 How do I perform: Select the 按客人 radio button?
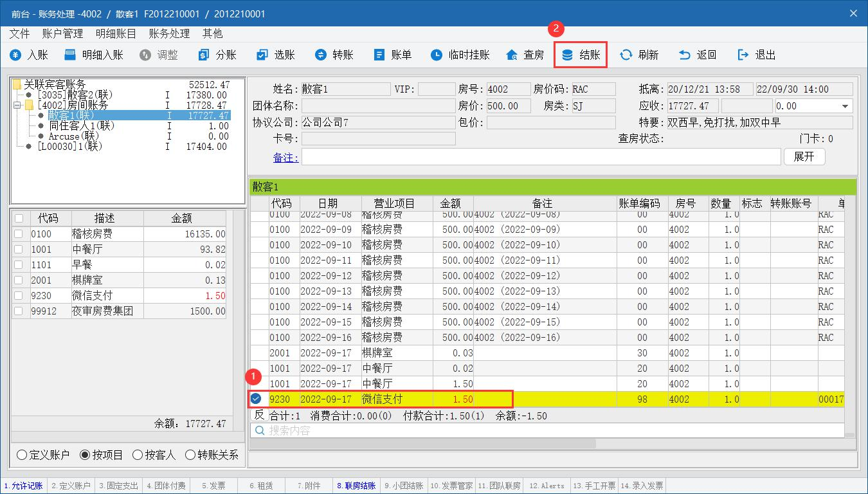coord(138,455)
